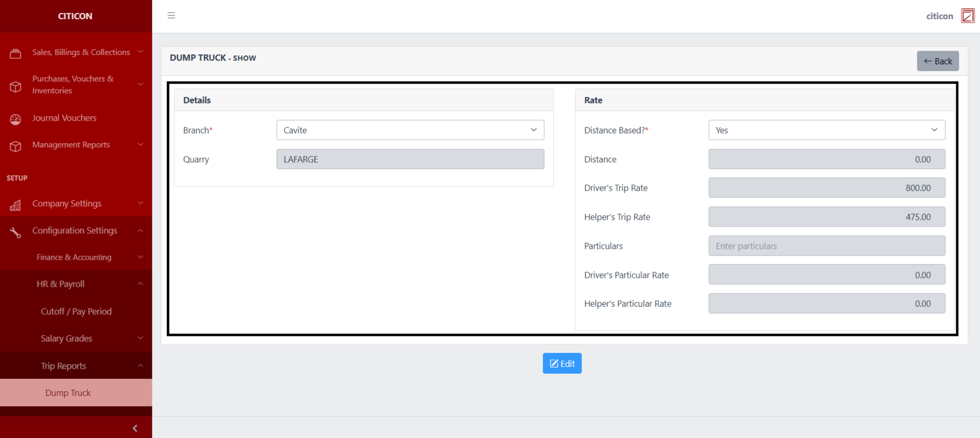
Task: Click the Purchases, Vouchers & Inventories box icon
Action: (16, 87)
